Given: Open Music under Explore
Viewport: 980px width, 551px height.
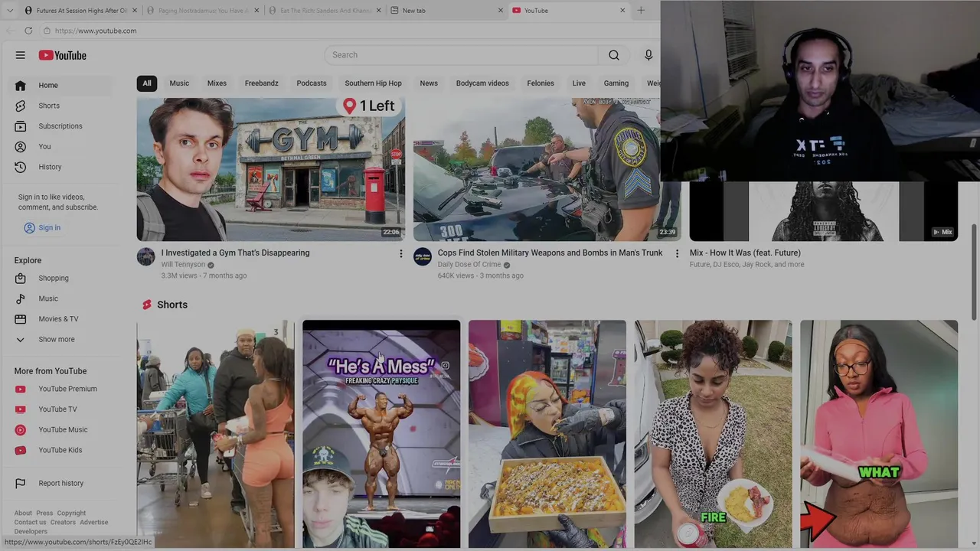Looking at the screenshot, I should pyautogui.click(x=61, y=298).
